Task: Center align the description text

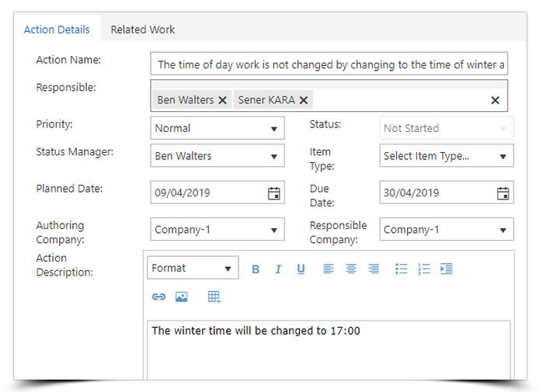Action: [x=351, y=269]
